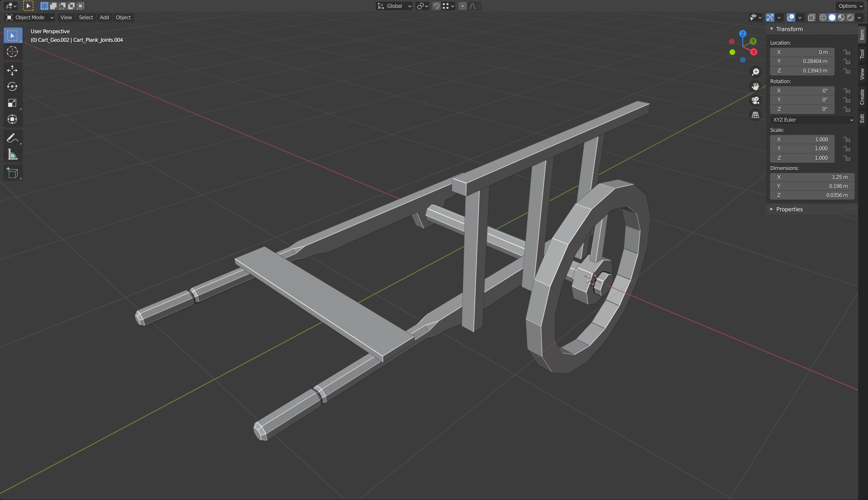Choose the Measure tool
868x500 pixels.
tap(12, 155)
